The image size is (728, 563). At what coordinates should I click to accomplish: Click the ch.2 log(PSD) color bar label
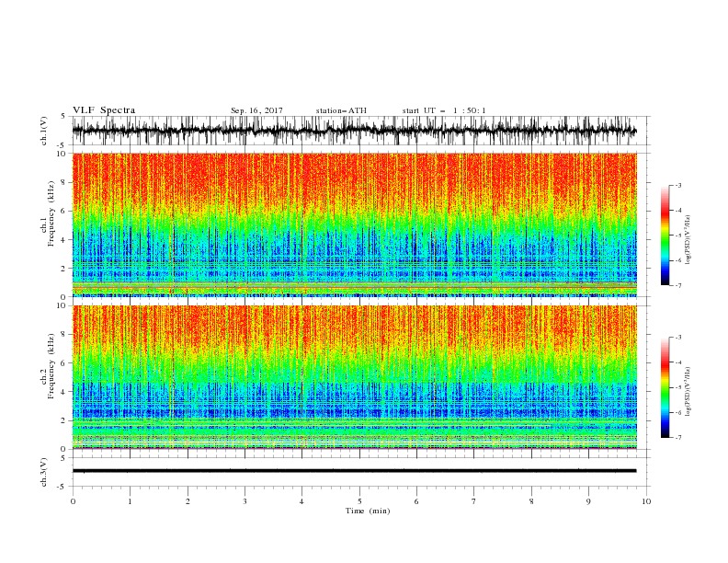coord(688,392)
